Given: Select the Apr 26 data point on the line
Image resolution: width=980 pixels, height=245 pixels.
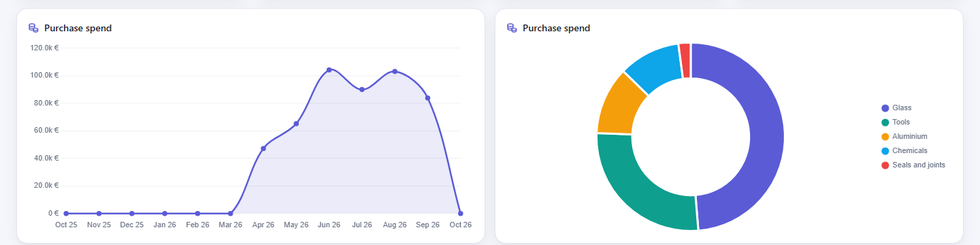Looking at the screenshot, I should pos(263,148).
